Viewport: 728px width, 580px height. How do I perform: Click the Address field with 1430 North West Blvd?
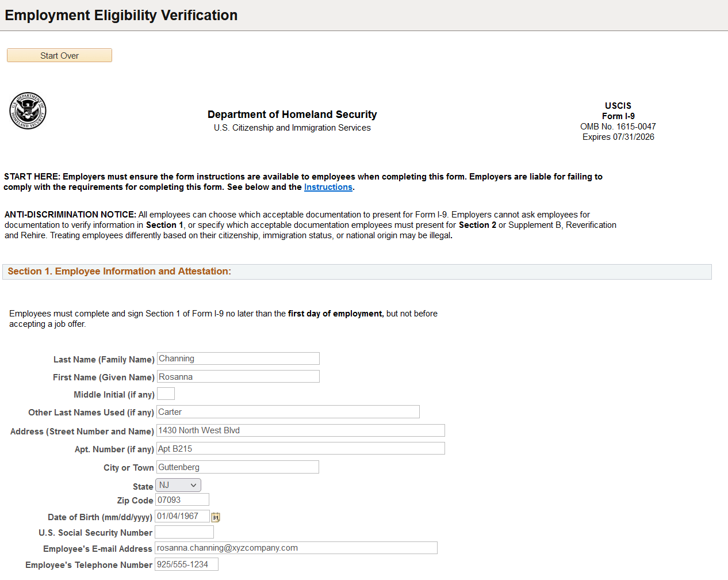300,430
